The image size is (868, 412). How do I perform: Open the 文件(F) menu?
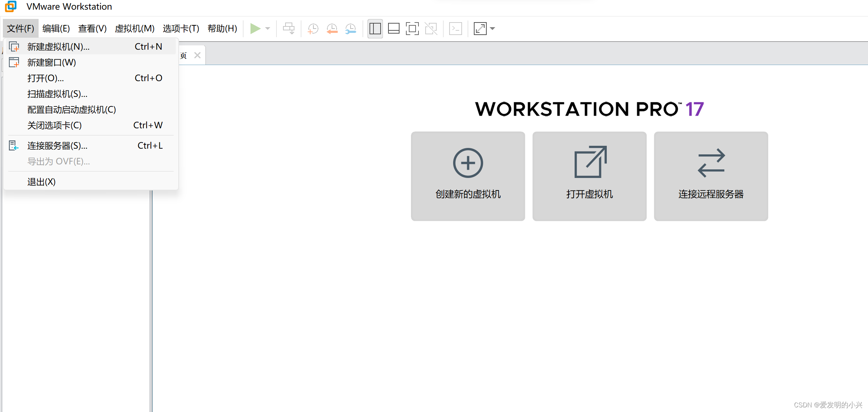coord(20,29)
